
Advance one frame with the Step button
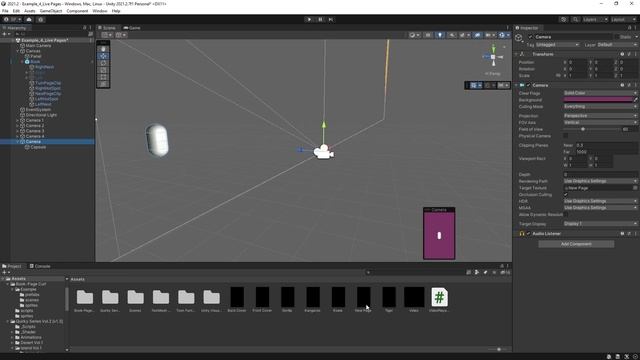point(331,20)
